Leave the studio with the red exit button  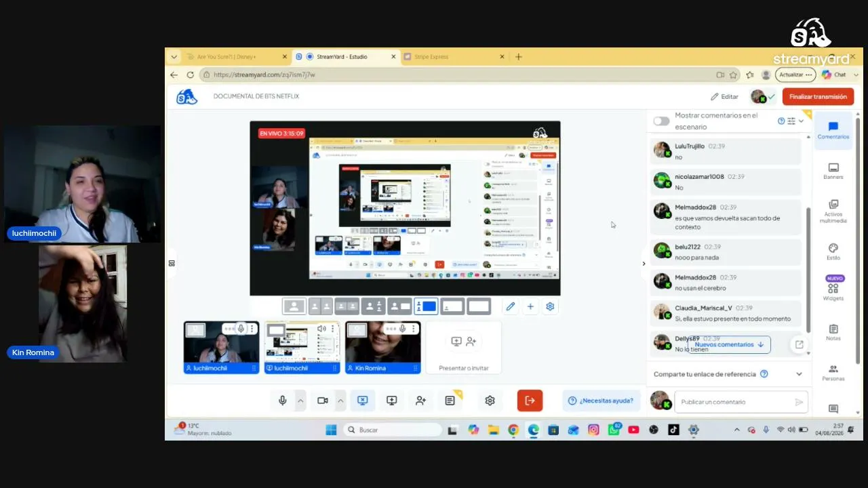point(530,401)
